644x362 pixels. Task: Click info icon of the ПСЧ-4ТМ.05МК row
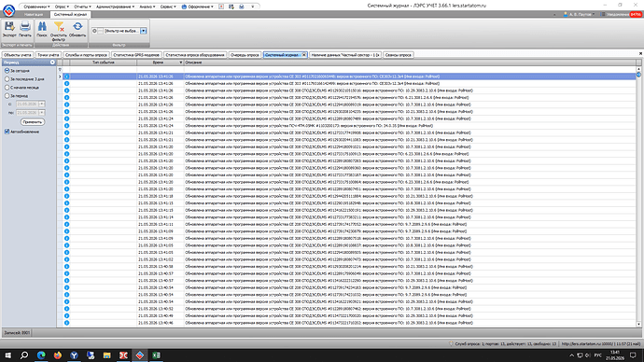point(66,126)
